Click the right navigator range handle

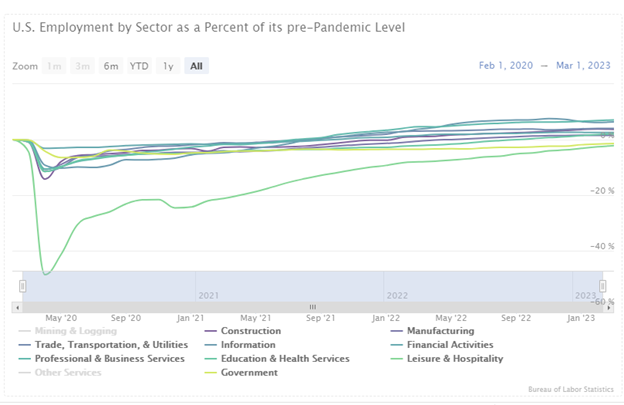click(x=601, y=286)
